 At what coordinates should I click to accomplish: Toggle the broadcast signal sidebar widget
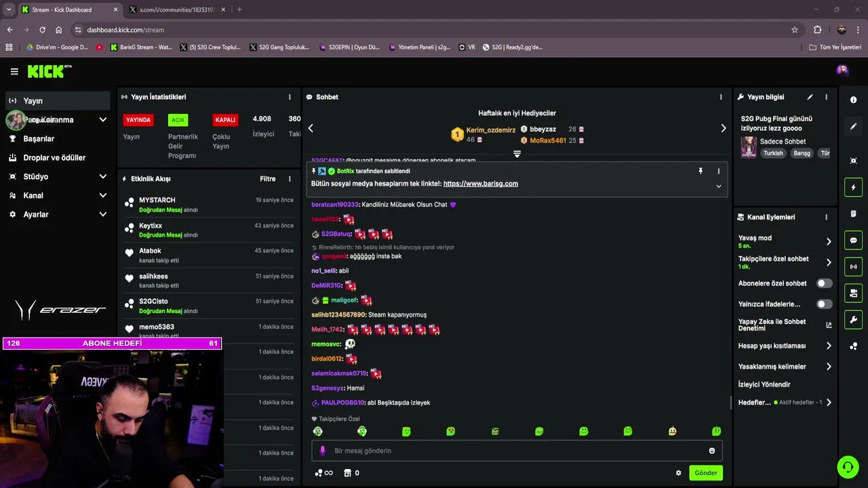(x=853, y=266)
